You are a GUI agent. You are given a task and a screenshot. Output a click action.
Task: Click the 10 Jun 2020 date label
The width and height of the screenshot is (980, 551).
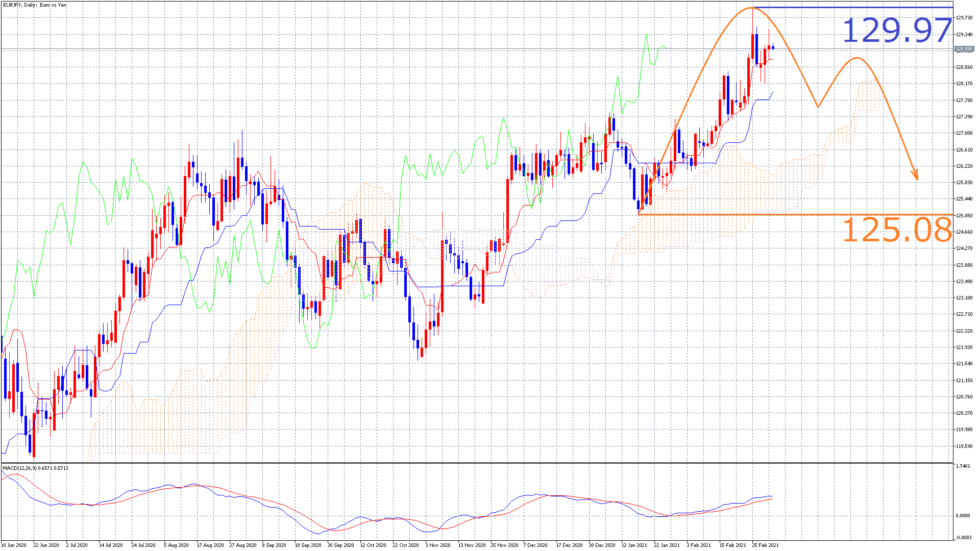[14, 545]
